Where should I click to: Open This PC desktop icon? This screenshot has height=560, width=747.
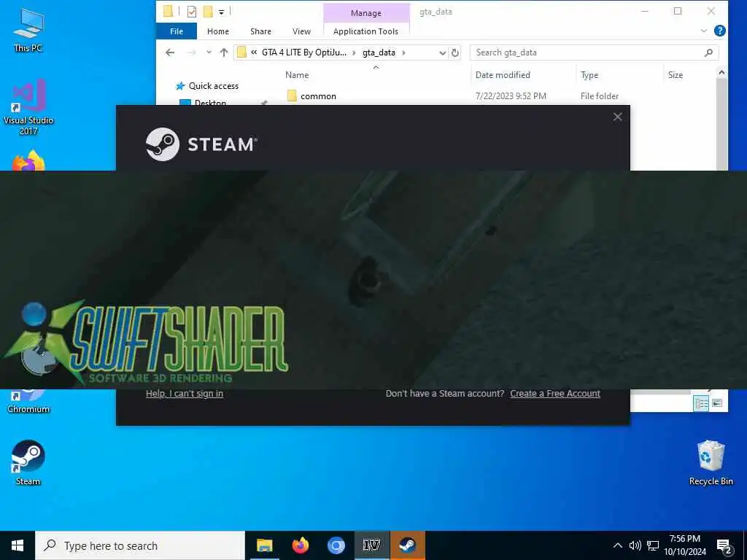point(28,31)
